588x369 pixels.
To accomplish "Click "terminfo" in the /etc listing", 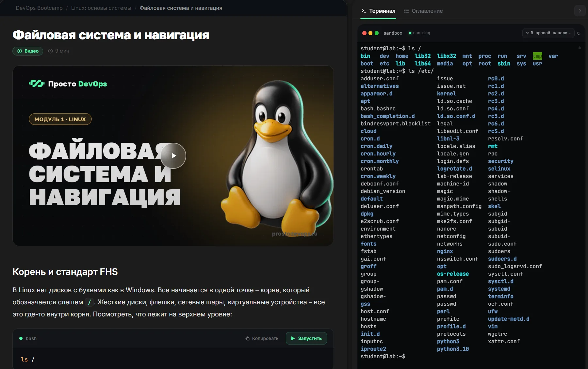I will 501,297.
